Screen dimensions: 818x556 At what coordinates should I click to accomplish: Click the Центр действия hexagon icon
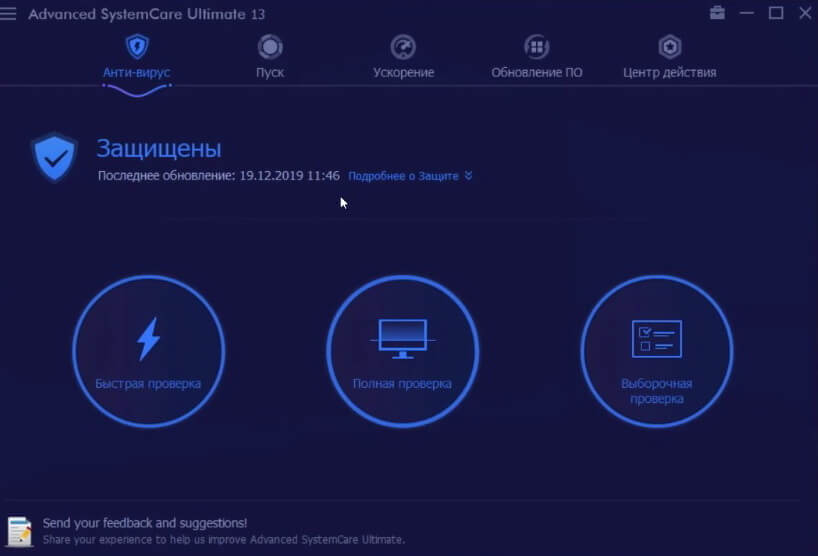[x=670, y=47]
